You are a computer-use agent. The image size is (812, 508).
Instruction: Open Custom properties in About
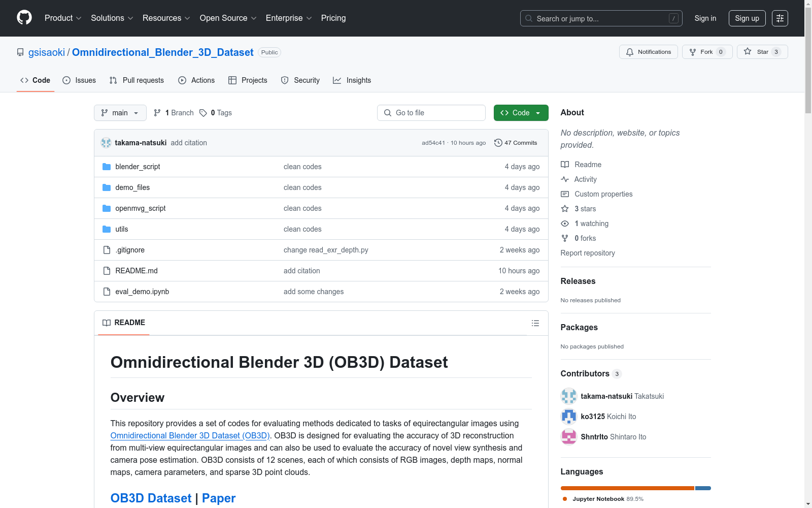(x=597, y=194)
